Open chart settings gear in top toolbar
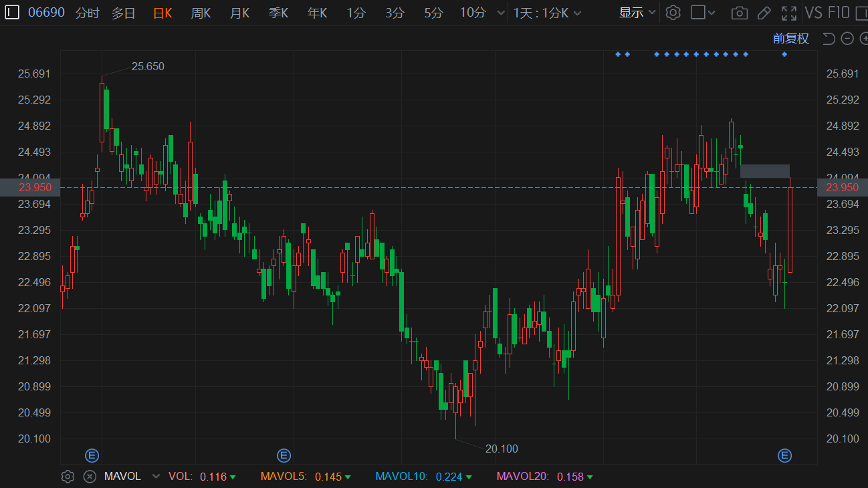This screenshot has height=488, width=868. pyautogui.click(x=673, y=13)
